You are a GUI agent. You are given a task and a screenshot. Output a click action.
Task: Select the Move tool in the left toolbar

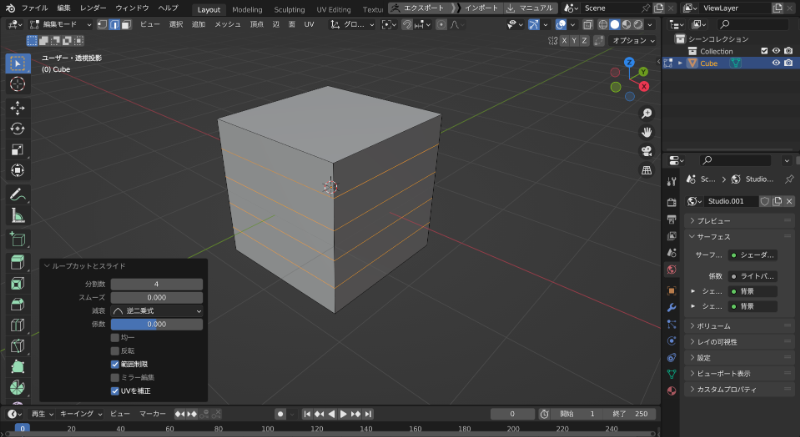point(17,107)
